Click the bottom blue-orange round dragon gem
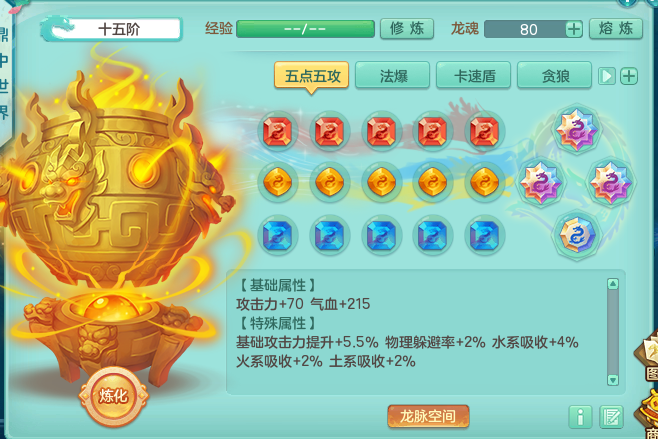The height and width of the screenshot is (439, 658). pos(577,234)
